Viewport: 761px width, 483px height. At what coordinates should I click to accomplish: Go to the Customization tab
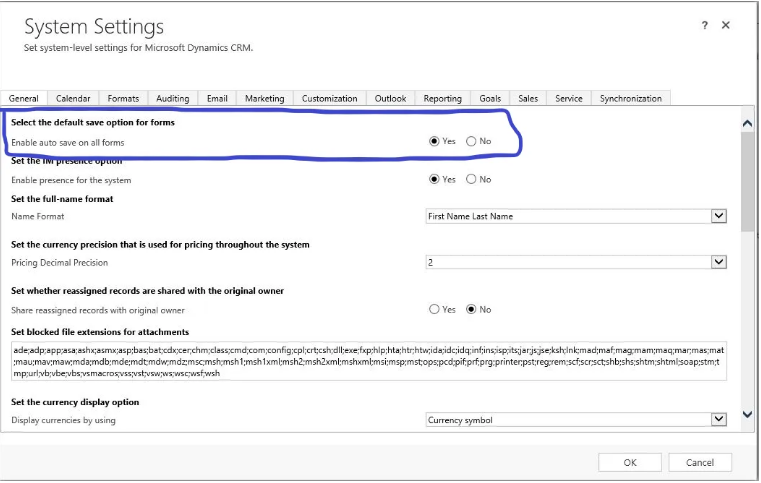[x=329, y=98]
